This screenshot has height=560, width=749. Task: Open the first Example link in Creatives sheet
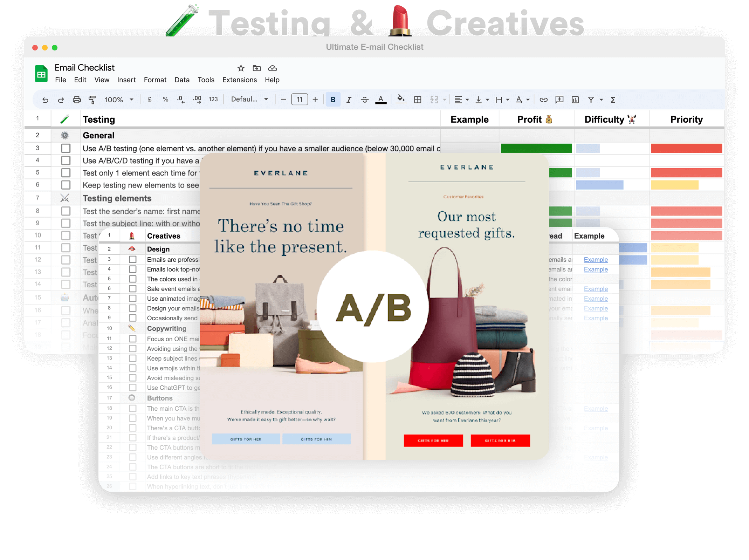click(x=596, y=260)
